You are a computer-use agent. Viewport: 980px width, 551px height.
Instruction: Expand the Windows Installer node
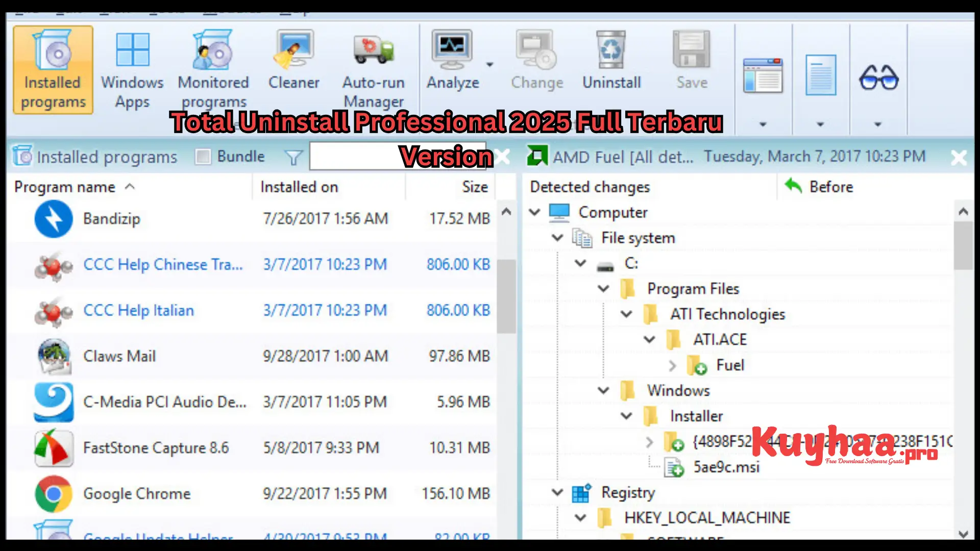point(626,416)
